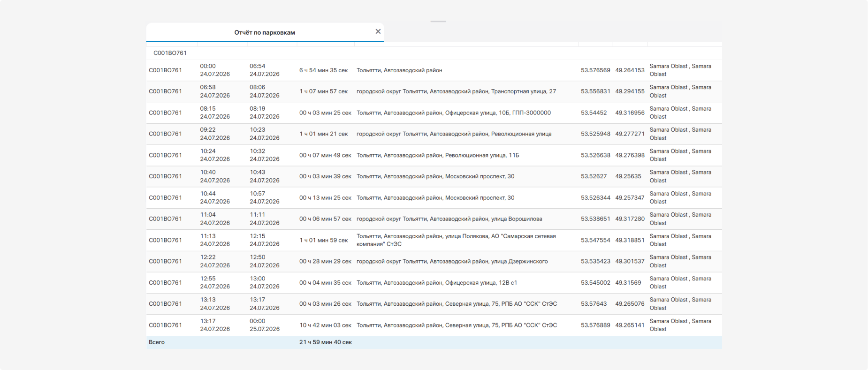Click latitude 53.525948
Viewport: 868px width, 370px height.
pyautogui.click(x=595, y=134)
